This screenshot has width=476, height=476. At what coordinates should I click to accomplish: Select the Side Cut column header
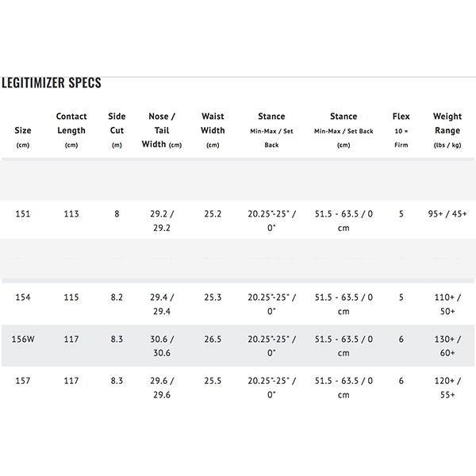click(117, 130)
